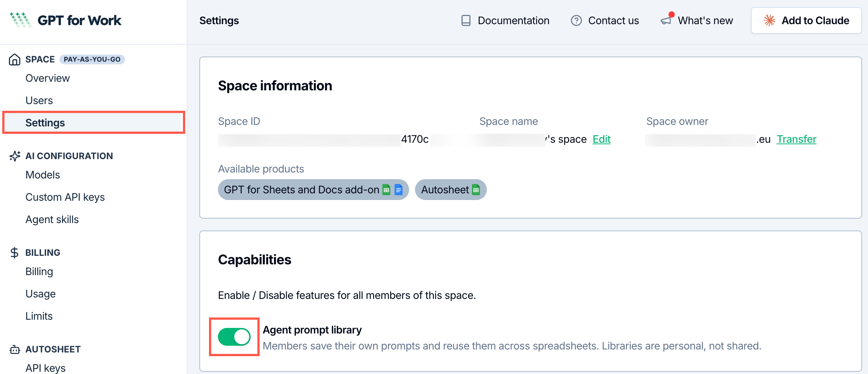Navigate to Agent skills
The height and width of the screenshot is (374, 868).
point(52,219)
